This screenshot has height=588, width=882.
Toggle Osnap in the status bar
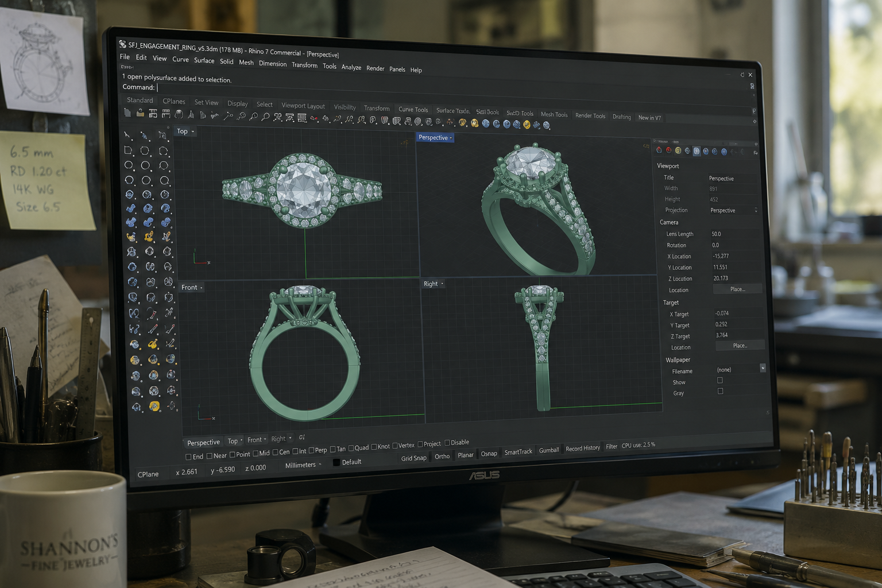[489, 454]
